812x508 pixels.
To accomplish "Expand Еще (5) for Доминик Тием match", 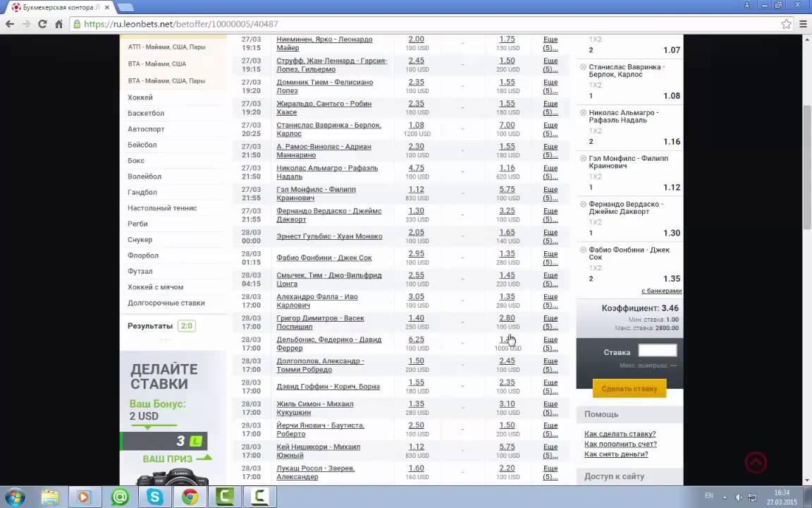I will pyautogui.click(x=550, y=86).
